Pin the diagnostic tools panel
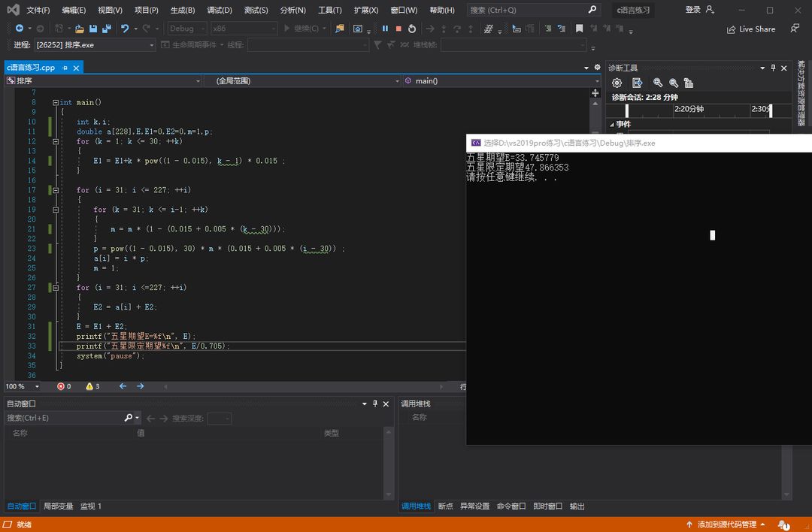 pyautogui.click(x=773, y=68)
